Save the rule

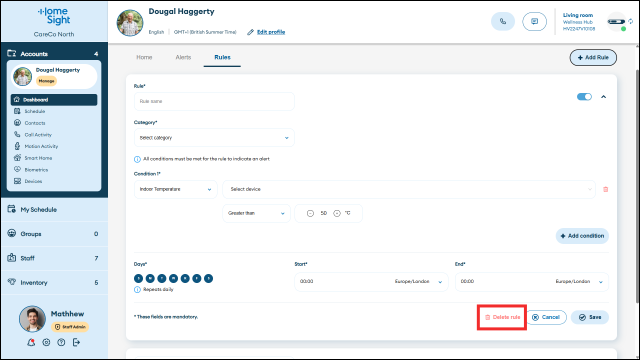coord(590,317)
